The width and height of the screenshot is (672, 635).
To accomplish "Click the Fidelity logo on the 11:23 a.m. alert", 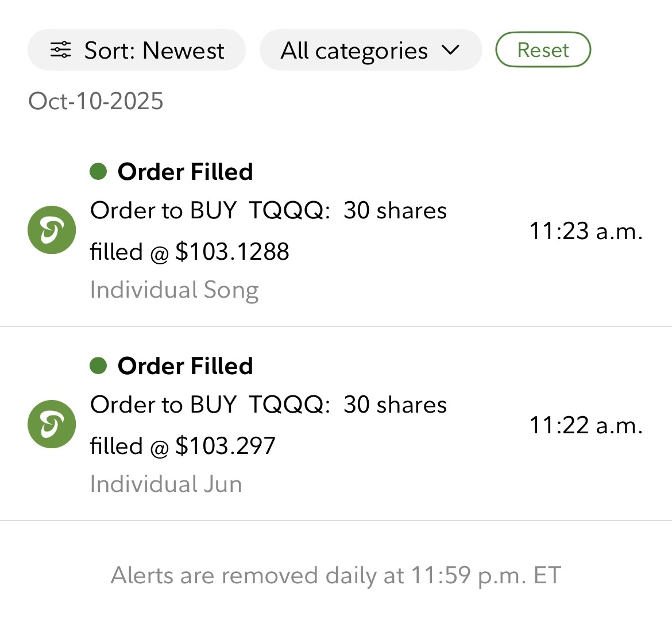I will pyautogui.click(x=52, y=230).
